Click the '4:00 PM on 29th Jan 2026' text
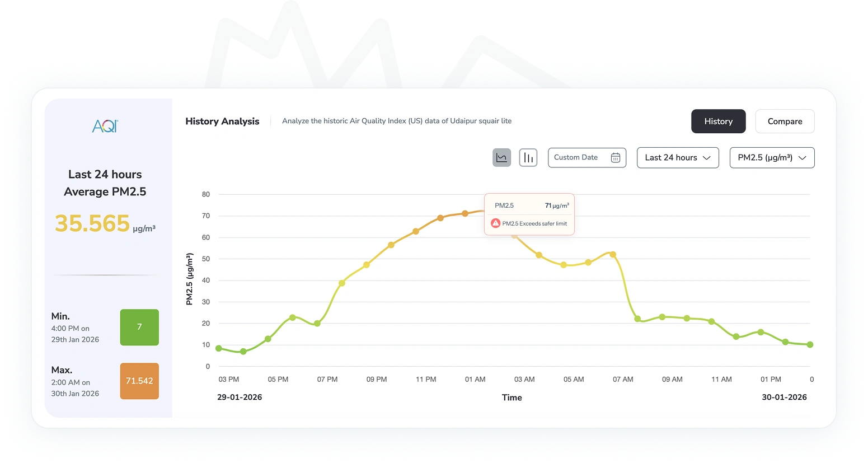Image resolution: width=868 pixels, height=463 pixels. pos(75,334)
